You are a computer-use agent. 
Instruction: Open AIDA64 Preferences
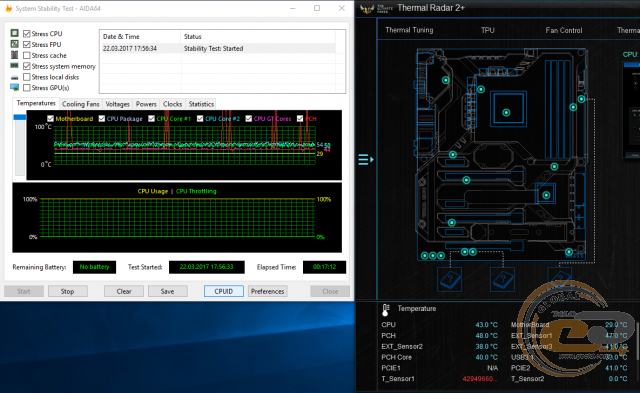point(267,291)
